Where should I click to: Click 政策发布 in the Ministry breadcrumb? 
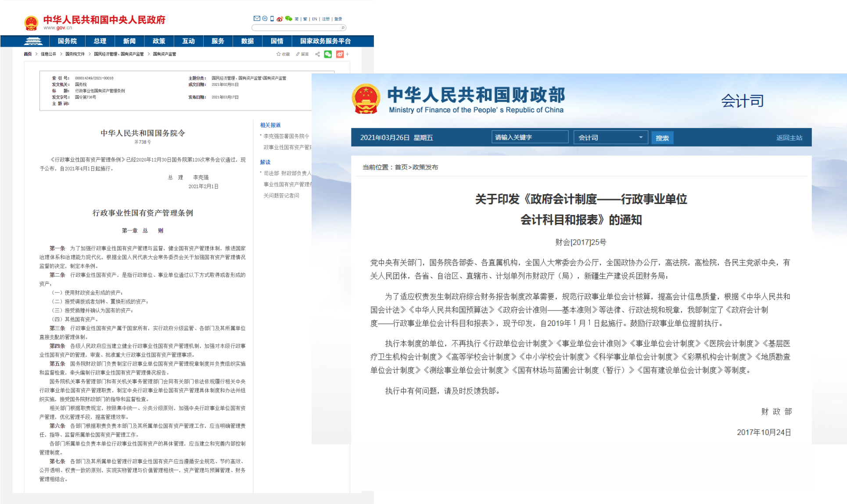pyautogui.click(x=425, y=167)
